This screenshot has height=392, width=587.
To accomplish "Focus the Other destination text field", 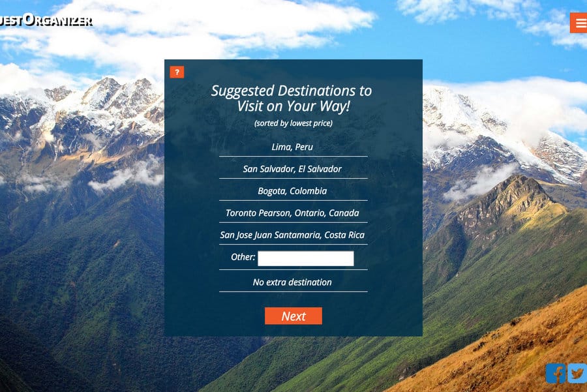I will point(306,258).
